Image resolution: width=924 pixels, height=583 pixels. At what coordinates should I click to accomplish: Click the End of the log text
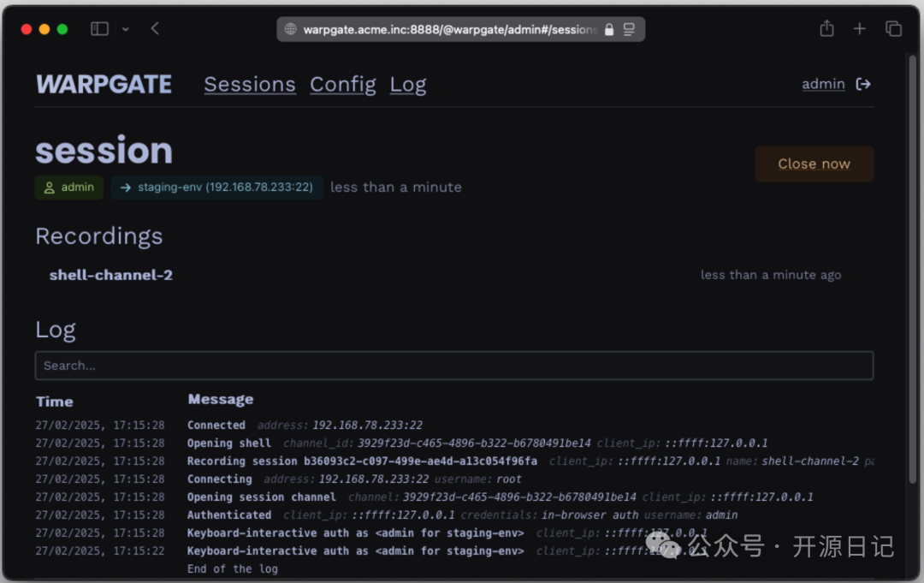click(x=232, y=568)
